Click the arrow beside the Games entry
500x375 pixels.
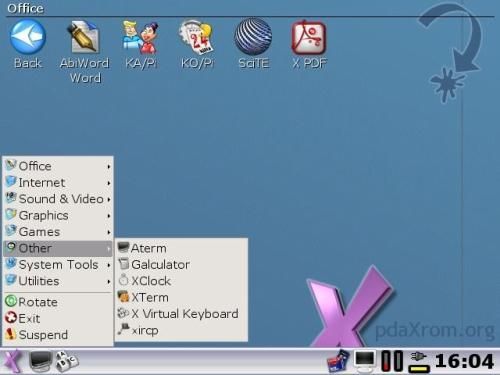[109, 232]
